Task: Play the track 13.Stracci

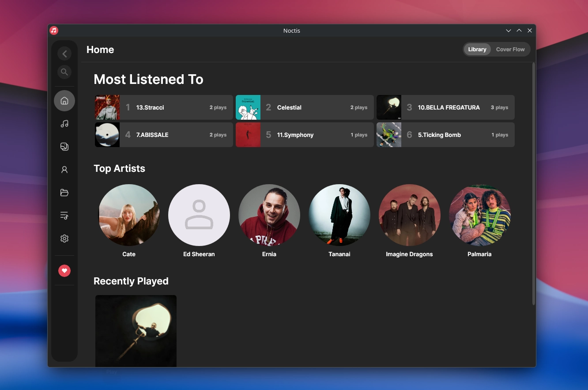Action: click(164, 107)
